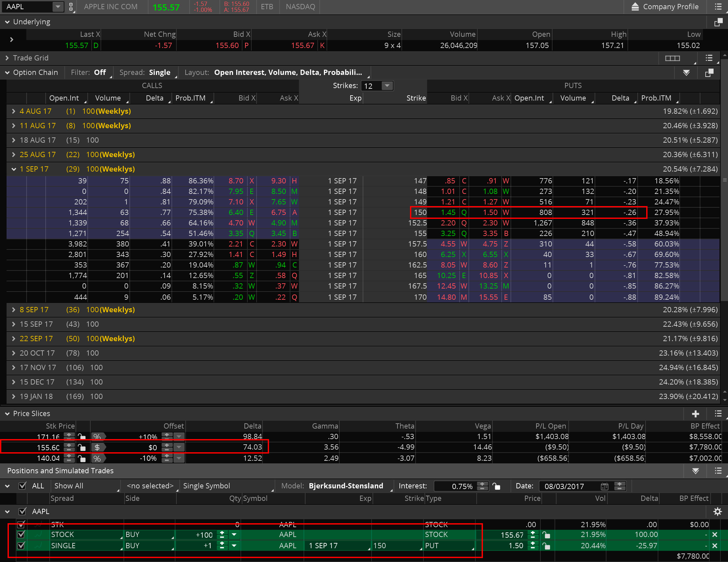728x562 pixels.
Task: Adjust the Interest rate stepper
Action: coord(482,486)
